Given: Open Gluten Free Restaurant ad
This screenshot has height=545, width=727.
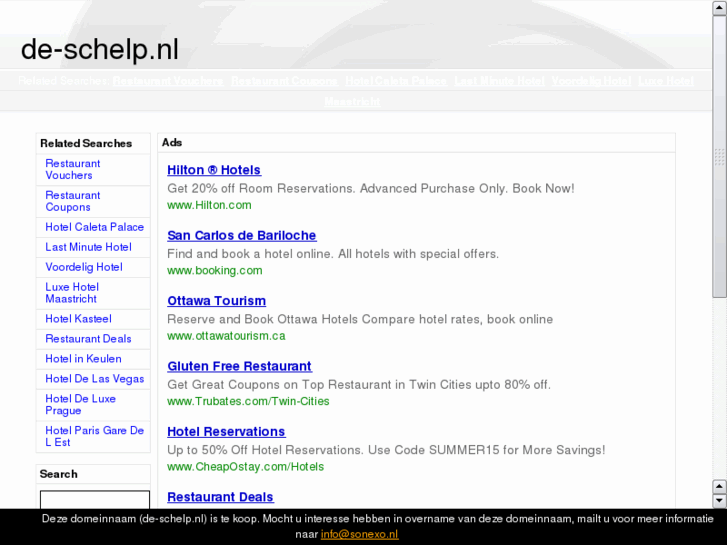Looking at the screenshot, I should pyautogui.click(x=239, y=366).
